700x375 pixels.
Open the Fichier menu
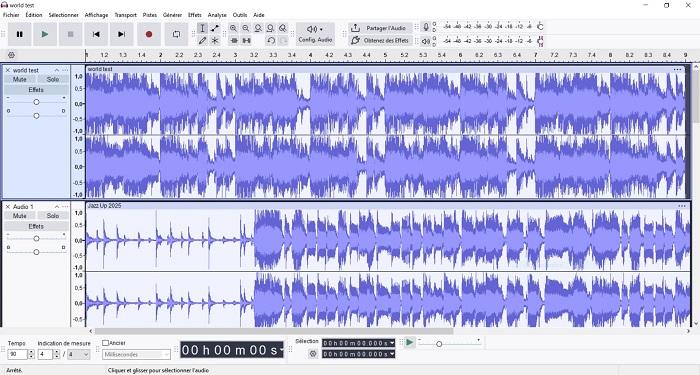(x=11, y=15)
